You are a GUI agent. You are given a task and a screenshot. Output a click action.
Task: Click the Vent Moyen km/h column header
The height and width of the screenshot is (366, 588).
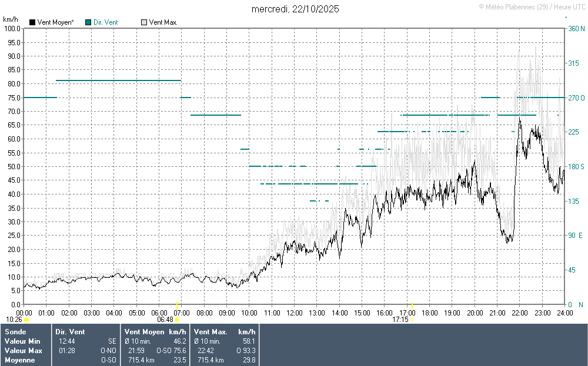point(155,332)
